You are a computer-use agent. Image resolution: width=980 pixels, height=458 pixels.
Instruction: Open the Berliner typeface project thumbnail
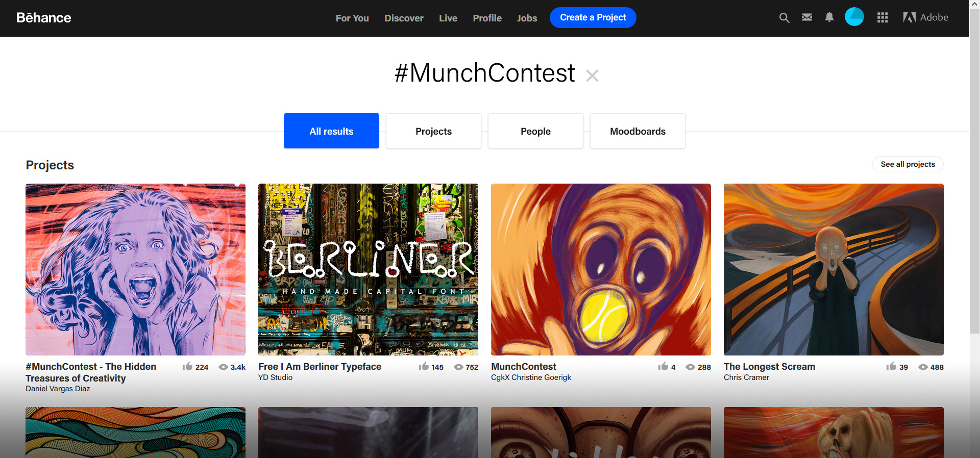coord(368,269)
